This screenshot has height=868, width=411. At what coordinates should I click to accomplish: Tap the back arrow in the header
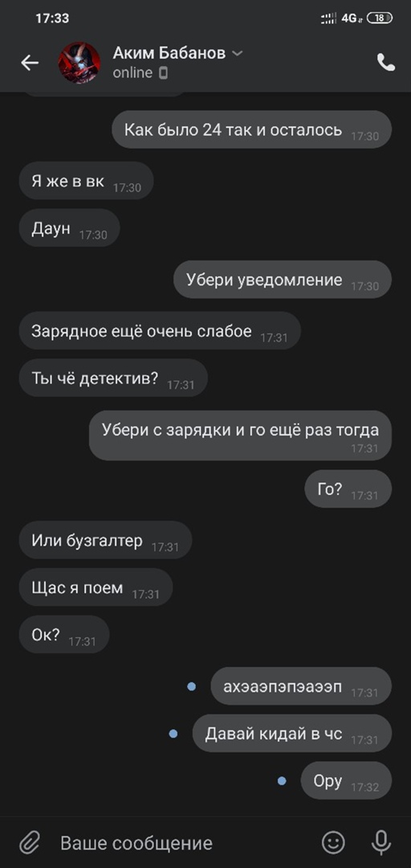coord(30,63)
